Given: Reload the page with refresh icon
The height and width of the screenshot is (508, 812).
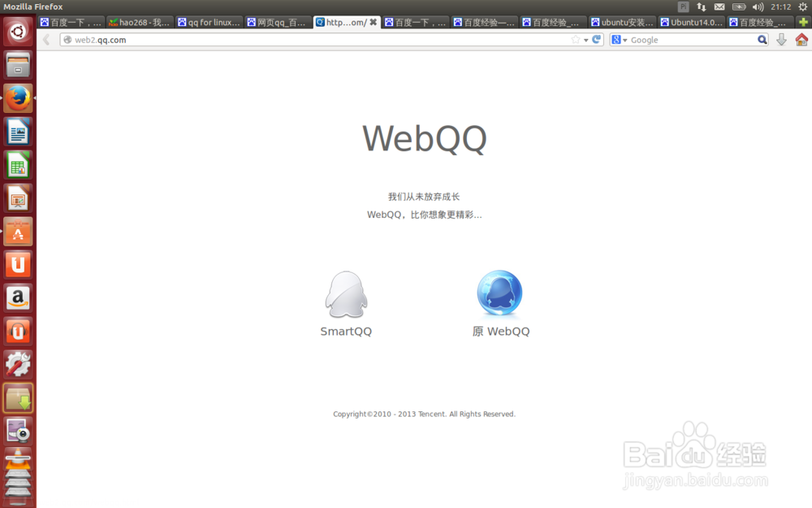Looking at the screenshot, I should [597, 39].
